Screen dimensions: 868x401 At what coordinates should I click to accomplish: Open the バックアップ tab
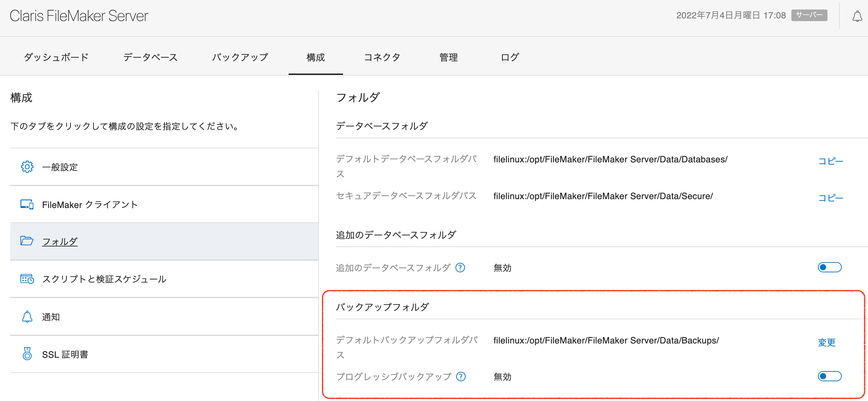240,57
